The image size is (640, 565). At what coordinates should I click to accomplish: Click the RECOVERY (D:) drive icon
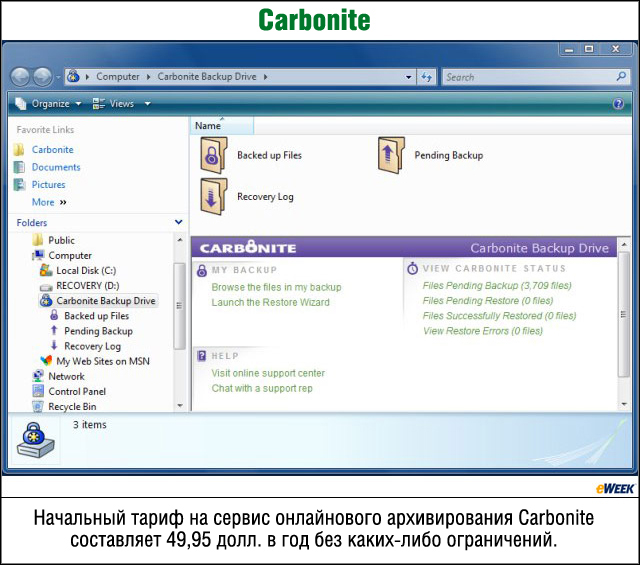[46, 286]
